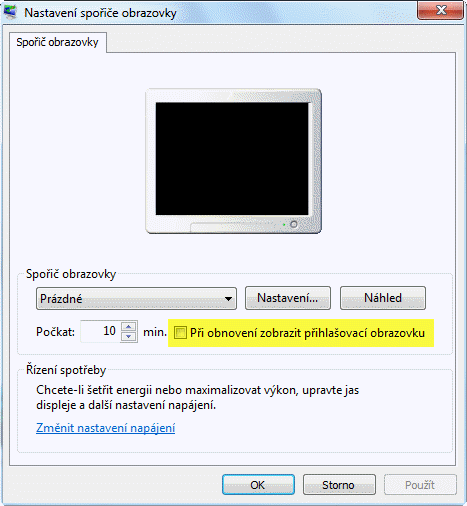This screenshot has width=467, height=506.
Task: Click the power button on the preview monitor
Action: tap(294, 224)
